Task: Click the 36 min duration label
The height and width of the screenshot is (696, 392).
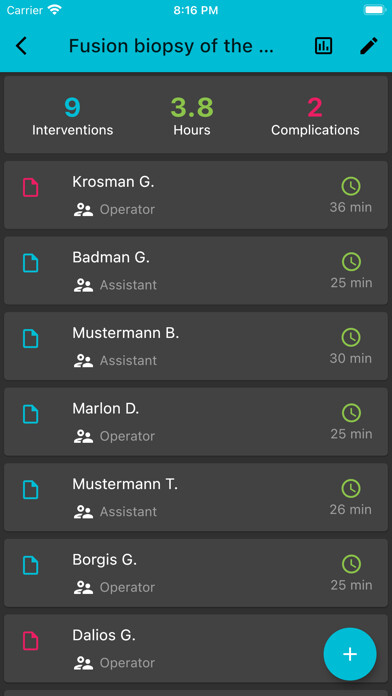Action: point(351,207)
